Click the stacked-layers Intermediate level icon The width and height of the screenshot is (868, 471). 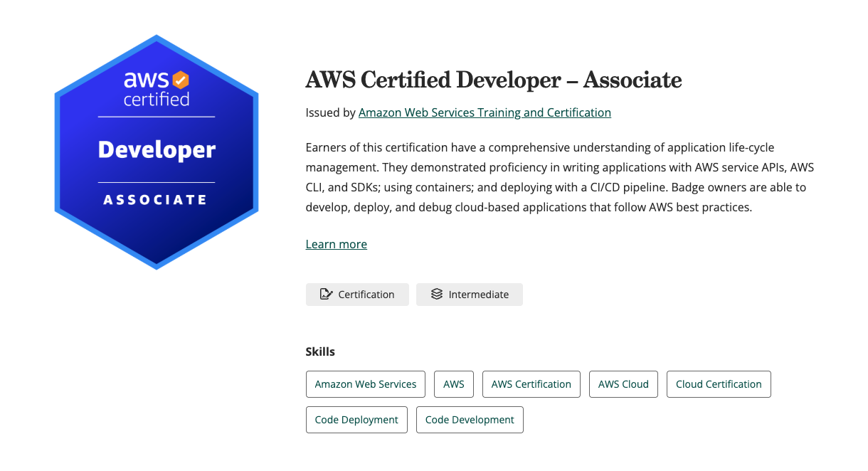click(x=436, y=294)
